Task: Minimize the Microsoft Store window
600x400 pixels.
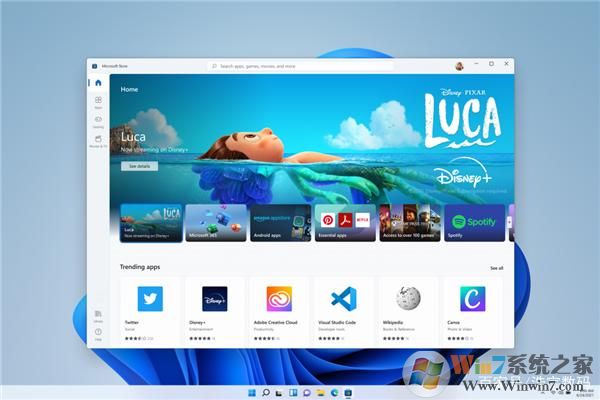Action: 476,64
